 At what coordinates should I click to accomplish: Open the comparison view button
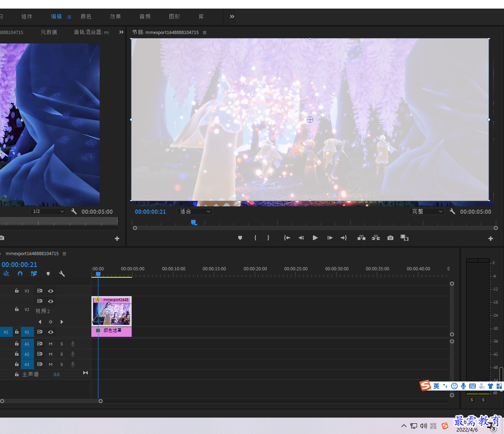click(404, 238)
